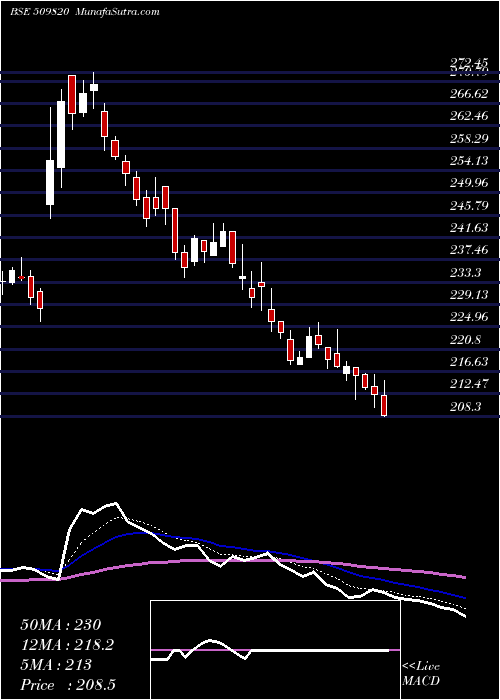
Task: Select the 208.3 price level label
Action: tap(465, 407)
